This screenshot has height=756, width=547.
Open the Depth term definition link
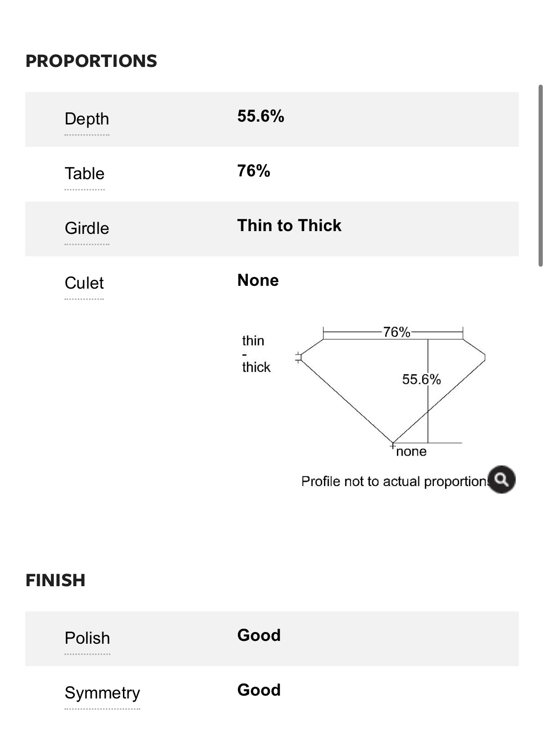[x=87, y=119]
